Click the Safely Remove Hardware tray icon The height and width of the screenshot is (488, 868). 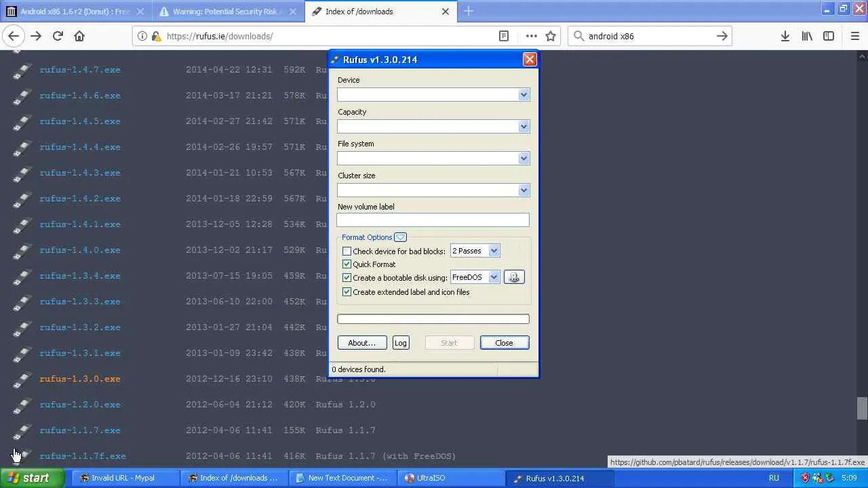(x=830, y=478)
